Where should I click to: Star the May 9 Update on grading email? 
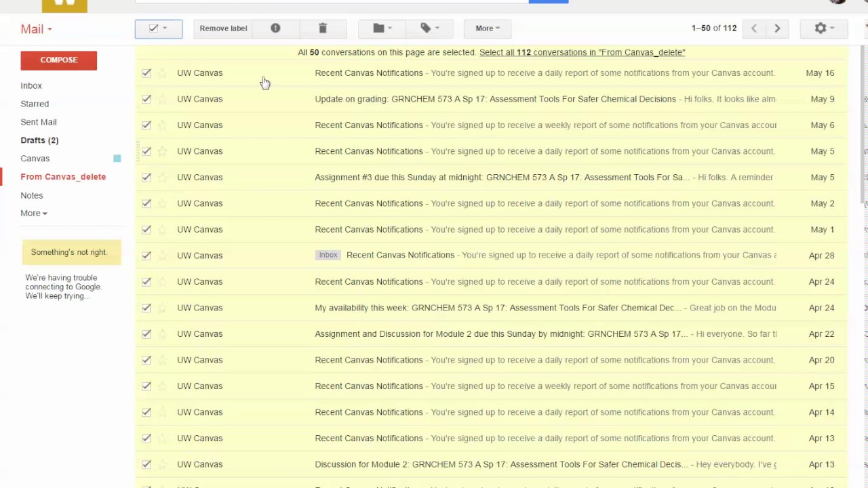(162, 99)
